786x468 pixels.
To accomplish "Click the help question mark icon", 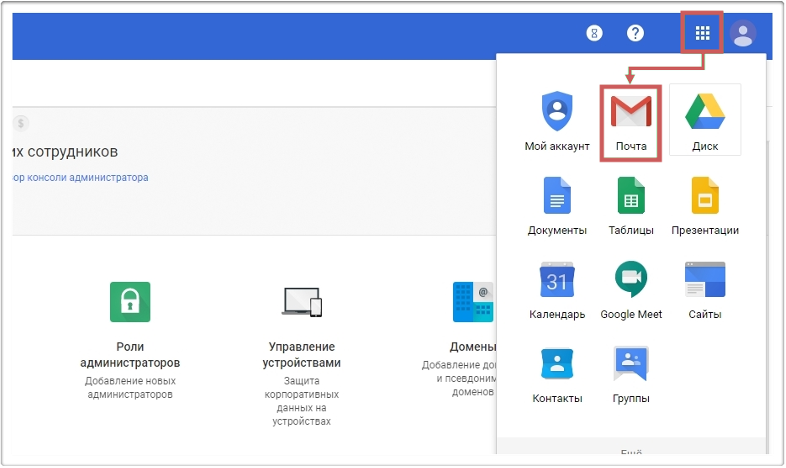I will [635, 33].
